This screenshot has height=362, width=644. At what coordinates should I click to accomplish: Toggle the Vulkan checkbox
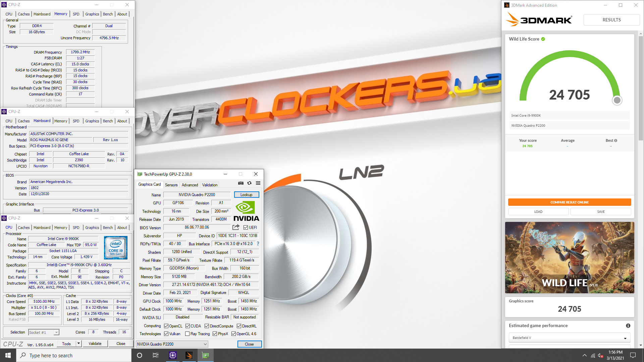point(166,334)
